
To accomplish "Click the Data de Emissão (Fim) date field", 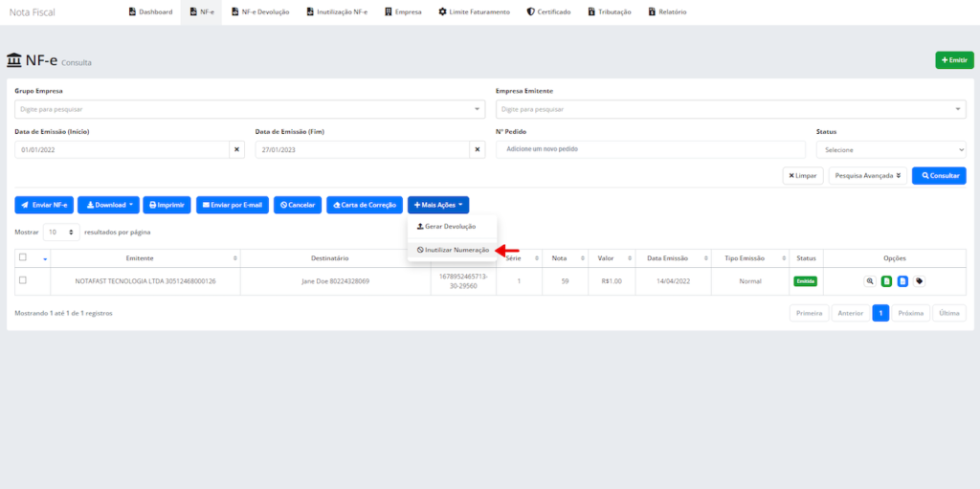I will pyautogui.click(x=363, y=149).
